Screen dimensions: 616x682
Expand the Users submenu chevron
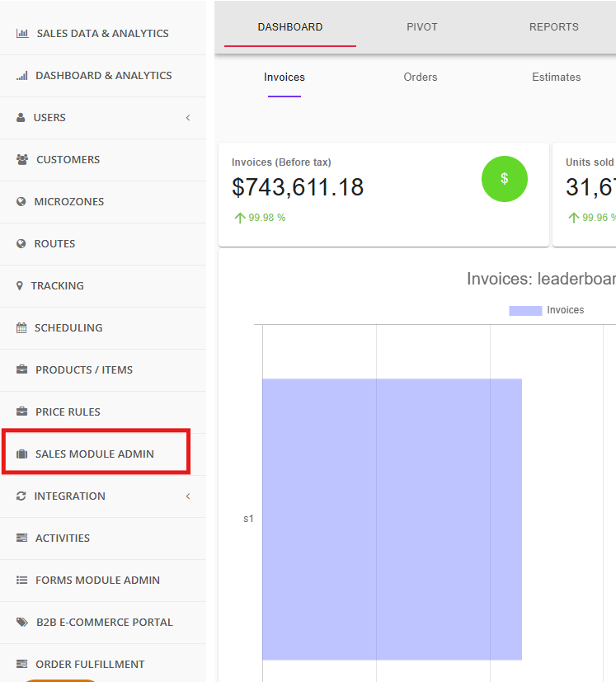coord(188,118)
